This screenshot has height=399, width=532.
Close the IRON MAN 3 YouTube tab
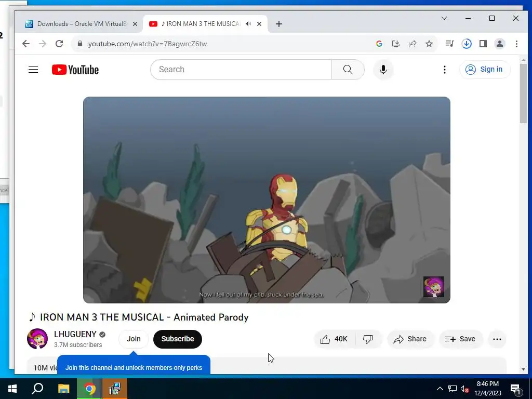pos(259,24)
